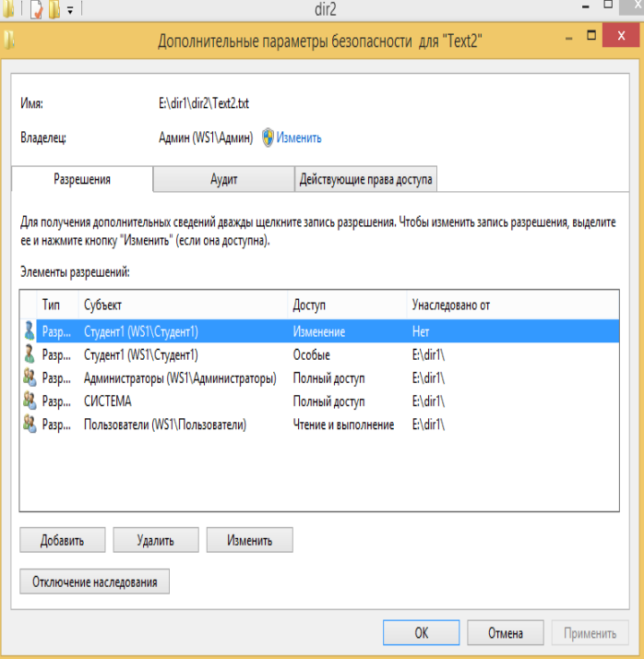This screenshot has width=644, height=659.
Task: Click the shield icon next to the Изменить link
Action: [x=268, y=138]
